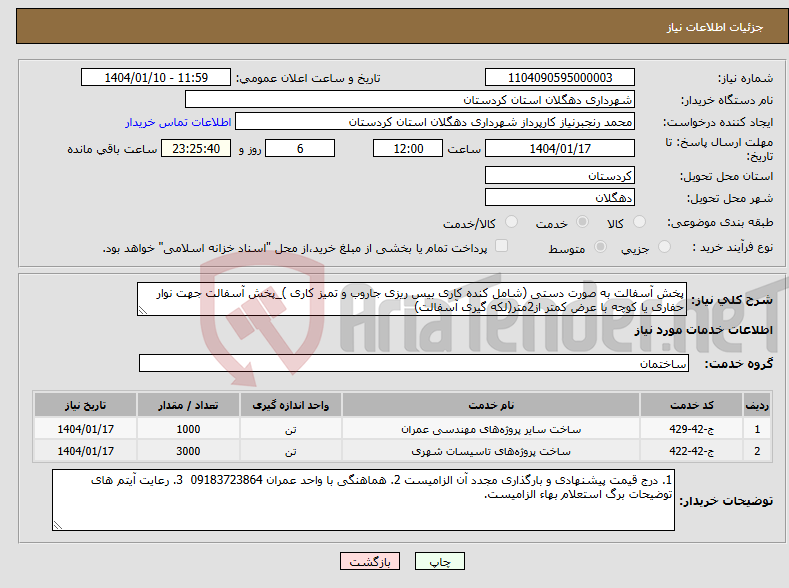Click the توضیحات خریدار notes textarea
789x588 pixels.
tap(363, 500)
